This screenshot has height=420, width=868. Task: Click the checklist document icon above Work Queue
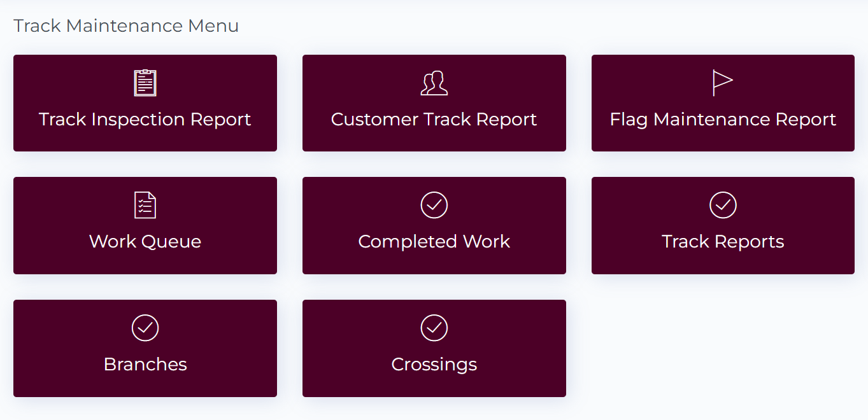(x=145, y=205)
